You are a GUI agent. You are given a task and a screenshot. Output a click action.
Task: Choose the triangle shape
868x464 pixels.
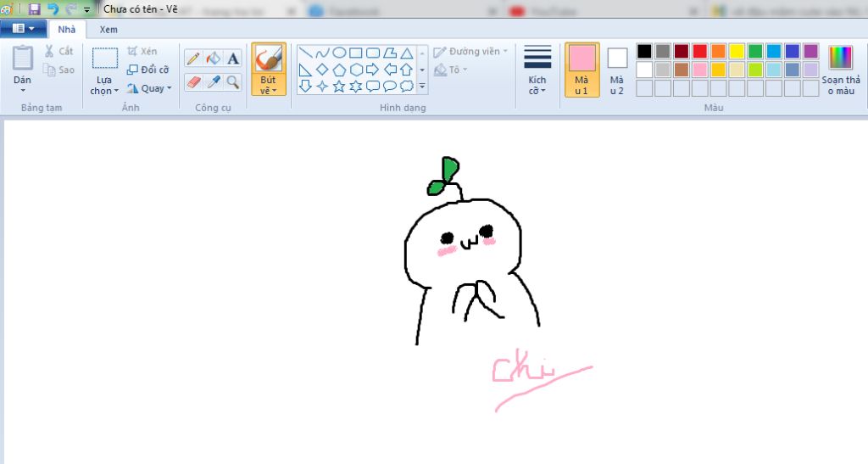(x=407, y=53)
